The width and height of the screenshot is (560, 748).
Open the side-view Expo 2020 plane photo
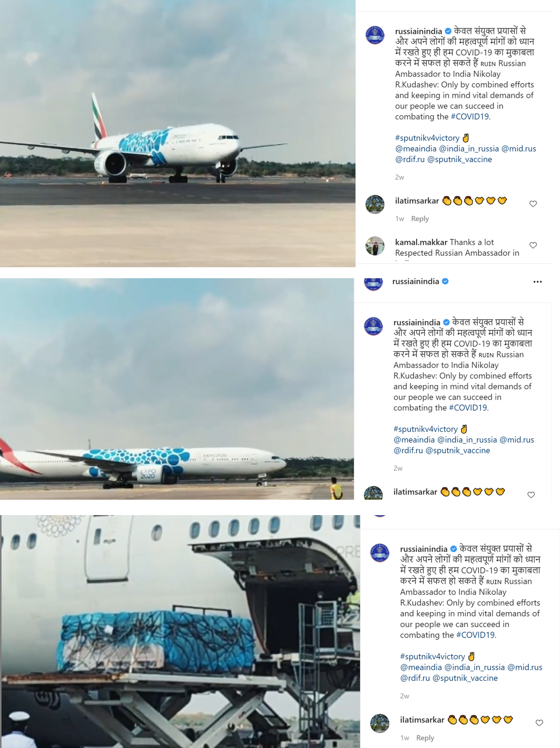177,389
